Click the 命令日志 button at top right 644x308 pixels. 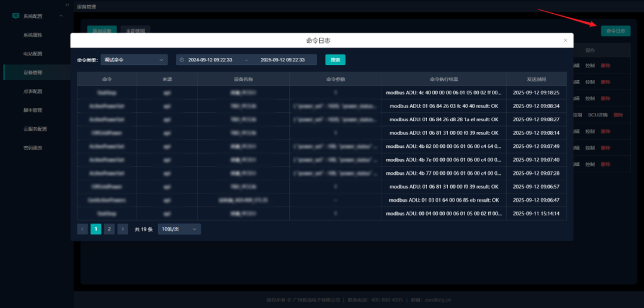coord(615,31)
